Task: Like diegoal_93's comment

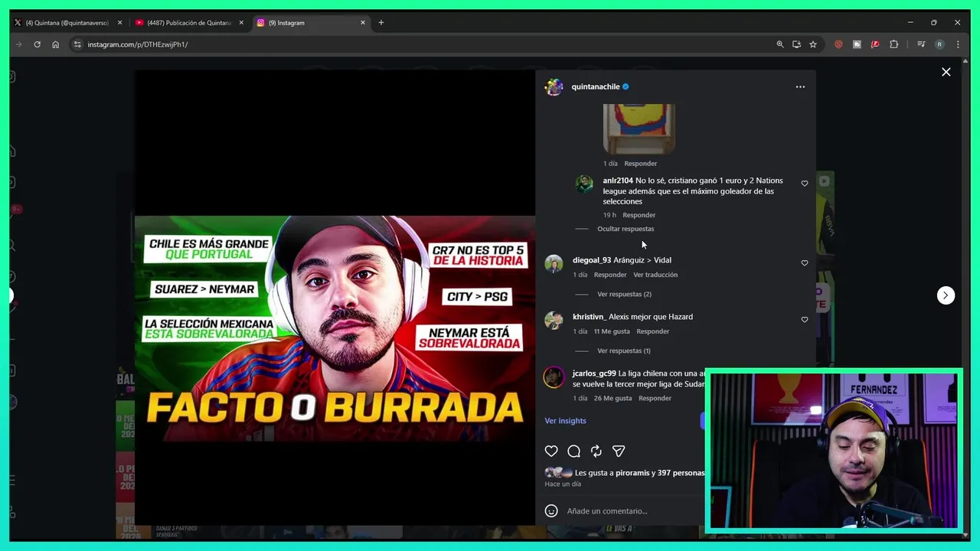Action: click(x=804, y=263)
